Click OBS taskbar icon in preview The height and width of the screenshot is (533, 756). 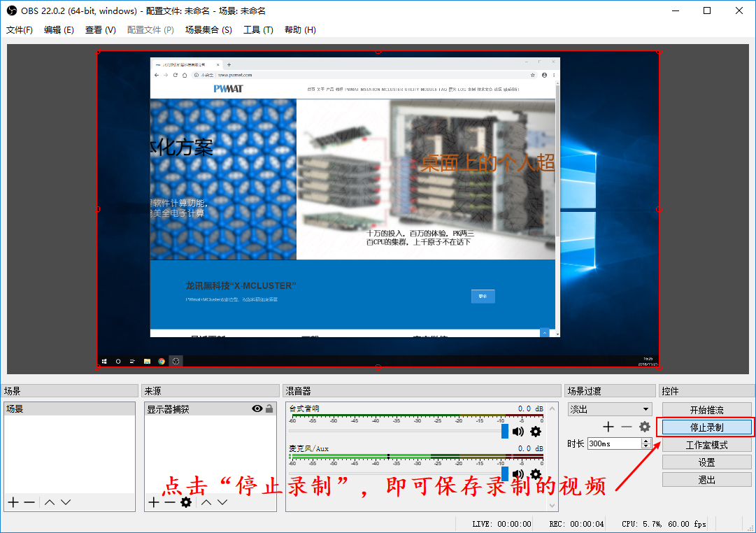(x=176, y=362)
